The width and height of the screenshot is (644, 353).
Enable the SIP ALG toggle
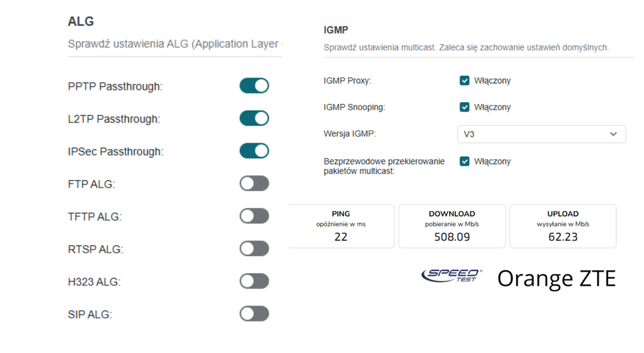click(x=254, y=314)
